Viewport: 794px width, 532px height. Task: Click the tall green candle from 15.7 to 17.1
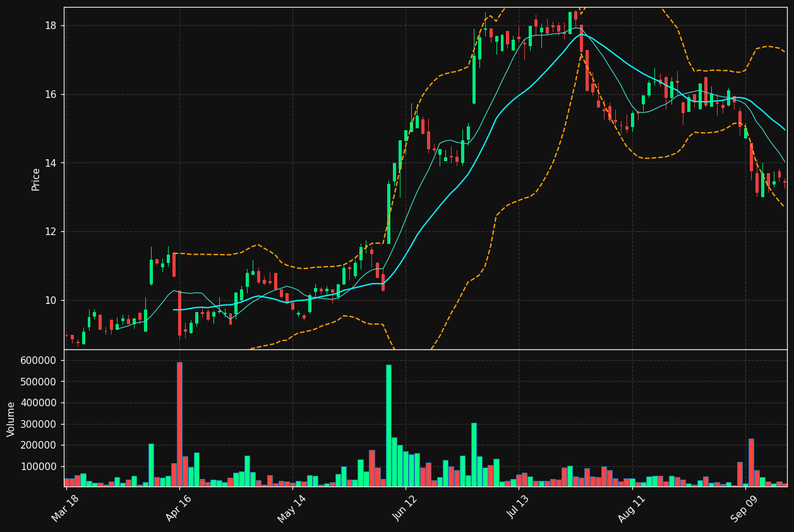tap(474, 80)
